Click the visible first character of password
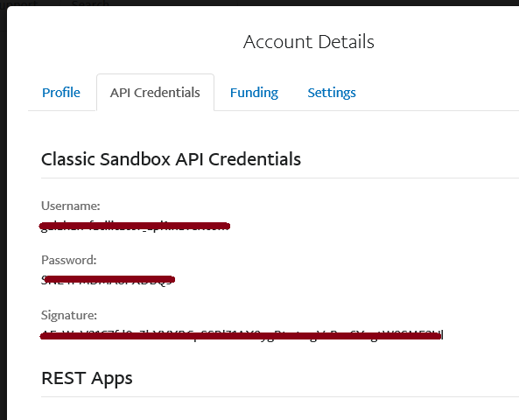 coord(44,280)
